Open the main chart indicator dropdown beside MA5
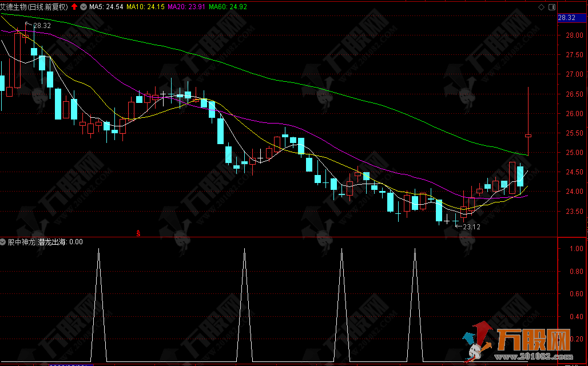588x366 pixels. point(84,7)
